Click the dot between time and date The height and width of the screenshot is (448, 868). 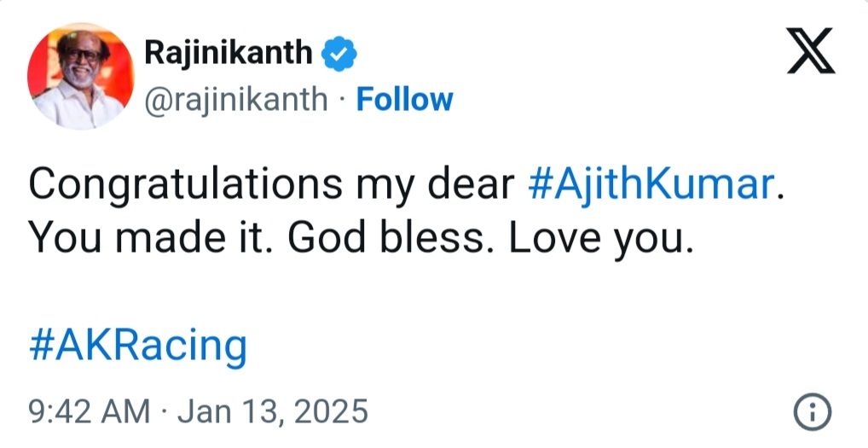(166, 412)
